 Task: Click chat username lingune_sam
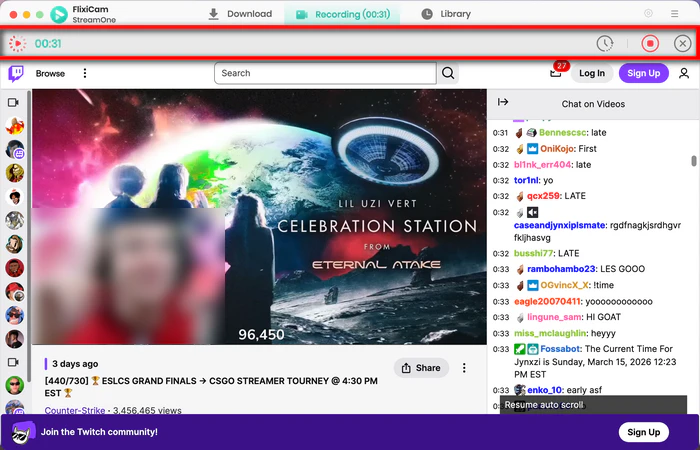tap(555, 317)
